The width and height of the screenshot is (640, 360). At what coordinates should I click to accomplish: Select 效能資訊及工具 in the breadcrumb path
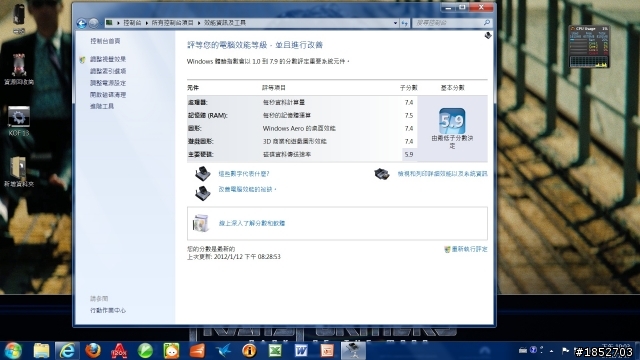(x=225, y=23)
